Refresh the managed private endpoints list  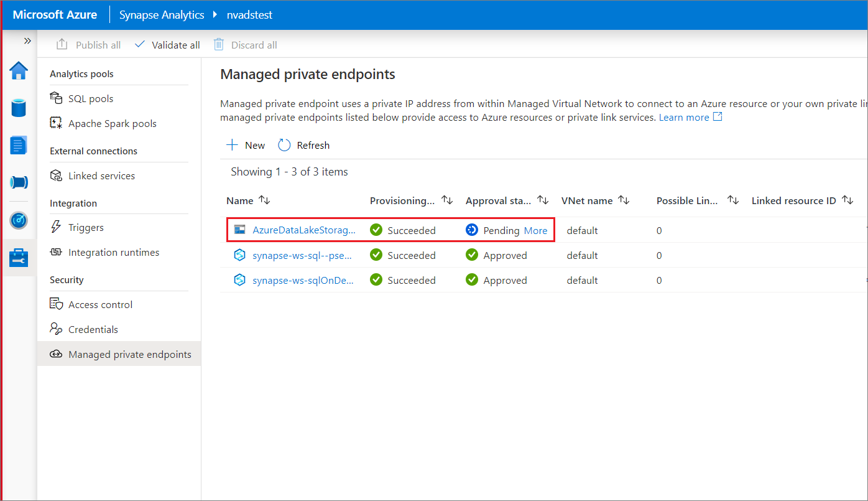pos(303,145)
